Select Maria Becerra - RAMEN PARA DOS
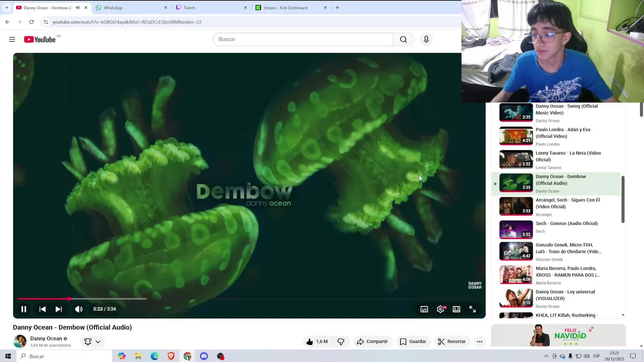Viewport: 644px width, 362px height. (556, 275)
